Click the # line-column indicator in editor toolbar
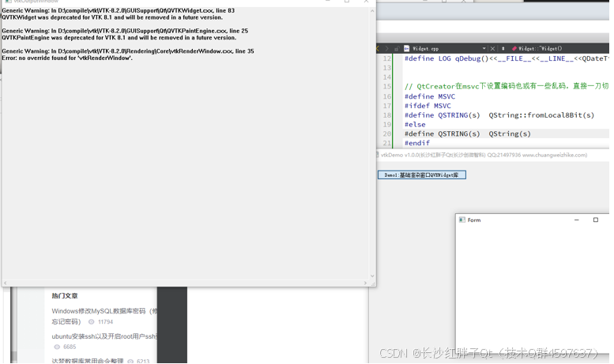This screenshot has width=614, height=364. click(503, 48)
